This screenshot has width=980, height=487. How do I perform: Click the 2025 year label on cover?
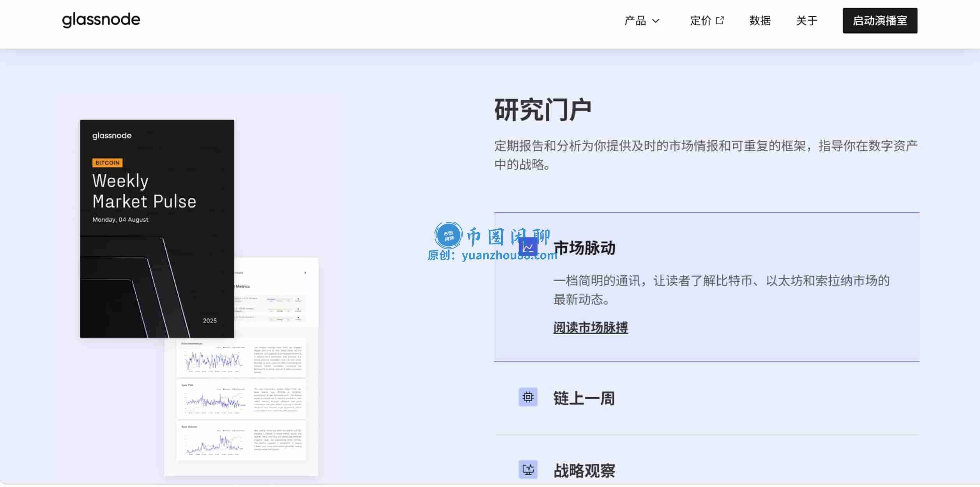coord(210,321)
